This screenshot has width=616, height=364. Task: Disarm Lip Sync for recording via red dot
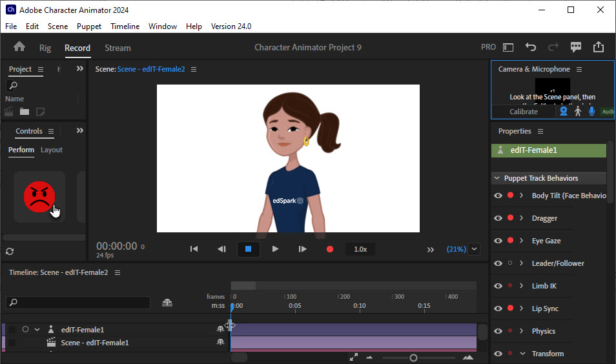510,308
